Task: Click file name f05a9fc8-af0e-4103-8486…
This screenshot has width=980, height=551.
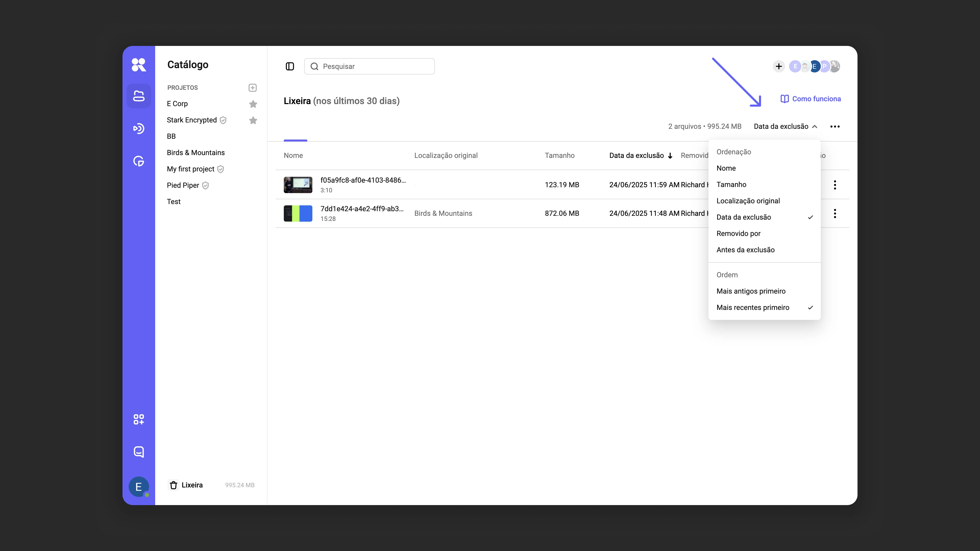Action: (363, 180)
